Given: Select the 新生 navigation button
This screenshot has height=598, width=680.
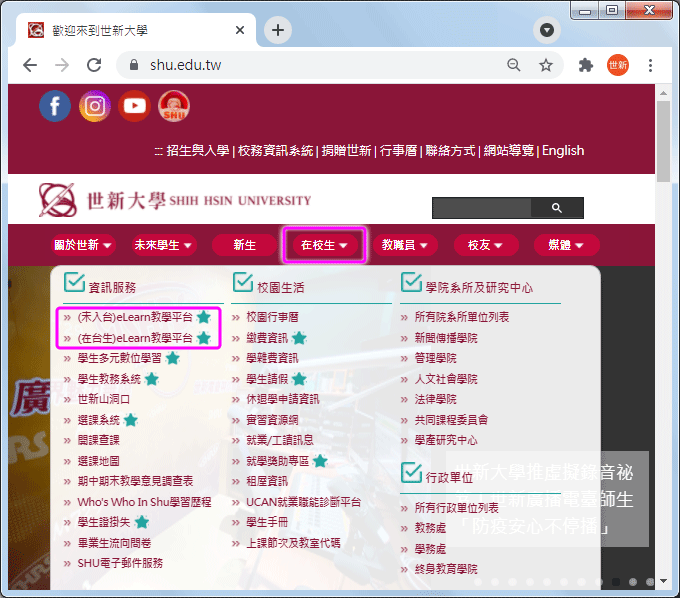Looking at the screenshot, I should pyautogui.click(x=245, y=245).
